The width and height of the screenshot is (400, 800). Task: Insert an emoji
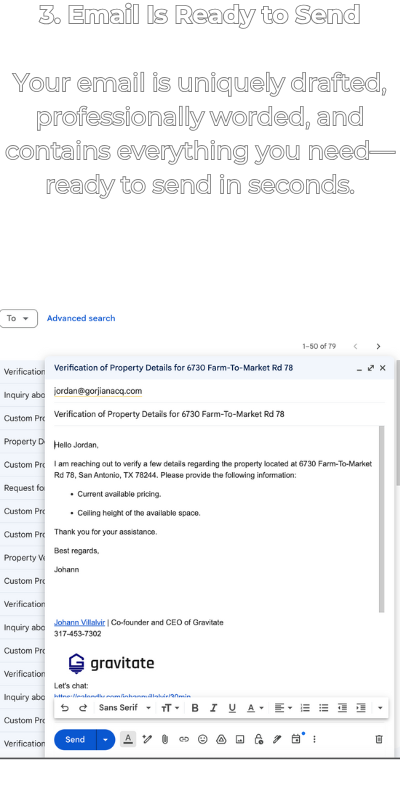[x=203, y=739]
